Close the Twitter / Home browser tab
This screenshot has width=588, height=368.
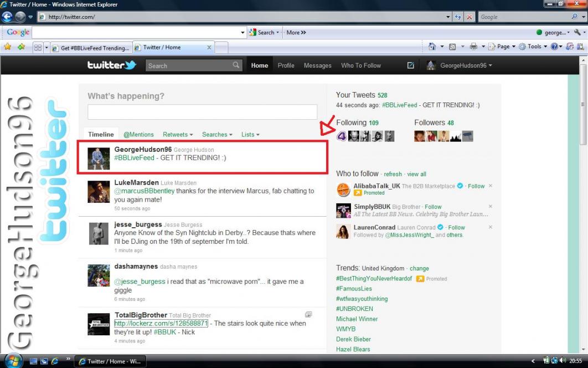click(209, 47)
